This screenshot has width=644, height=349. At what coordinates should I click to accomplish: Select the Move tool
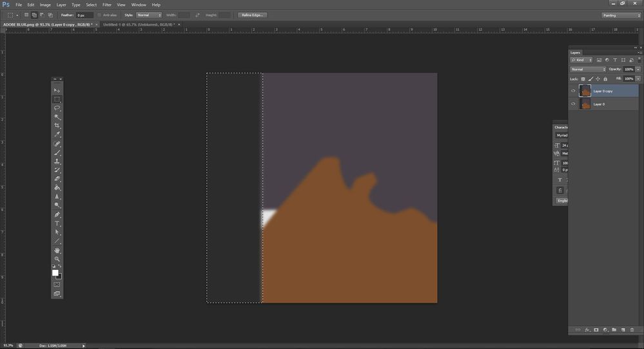point(57,90)
